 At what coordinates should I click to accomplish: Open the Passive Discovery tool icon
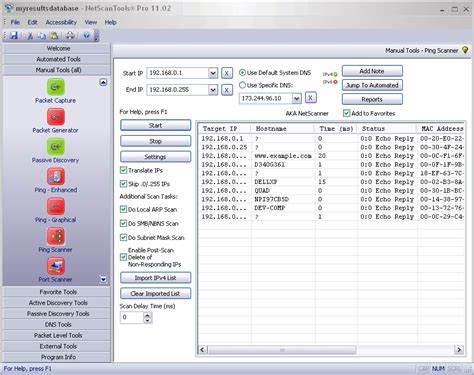[x=56, y=147]
